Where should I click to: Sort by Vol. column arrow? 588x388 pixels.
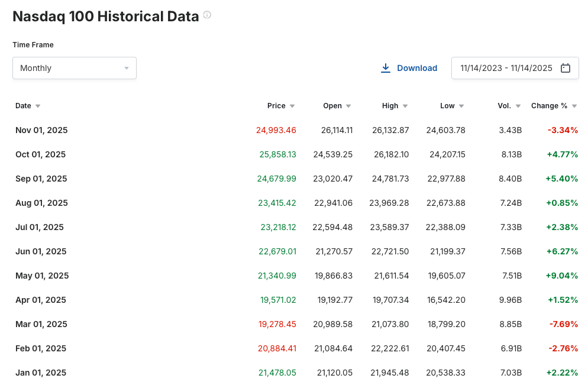pyautogui.click(x=518, y=106)
